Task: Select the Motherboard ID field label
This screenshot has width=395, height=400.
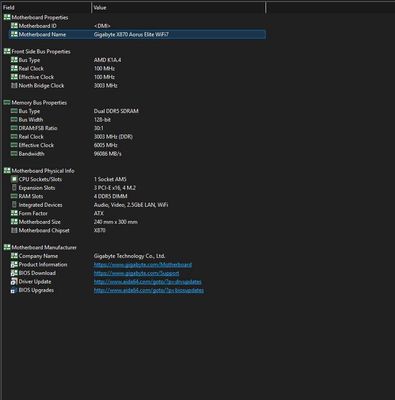Action: coord(38,26)
